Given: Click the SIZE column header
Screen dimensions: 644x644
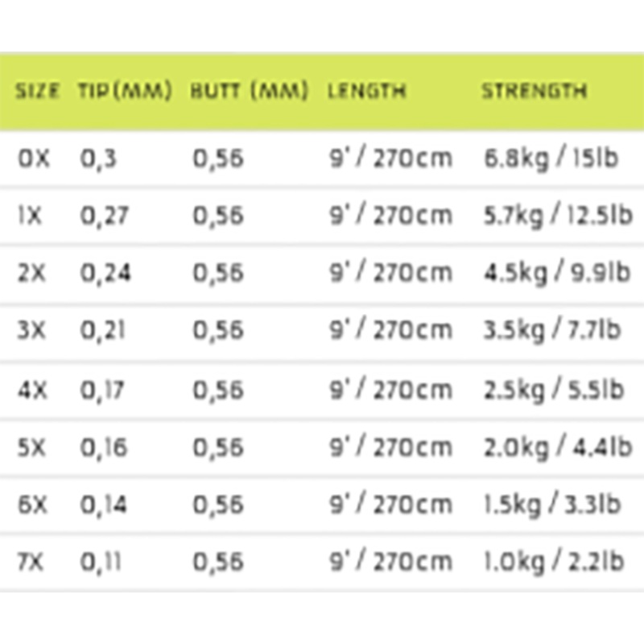Looking at the screenshot, I should [x=37, y=91].
